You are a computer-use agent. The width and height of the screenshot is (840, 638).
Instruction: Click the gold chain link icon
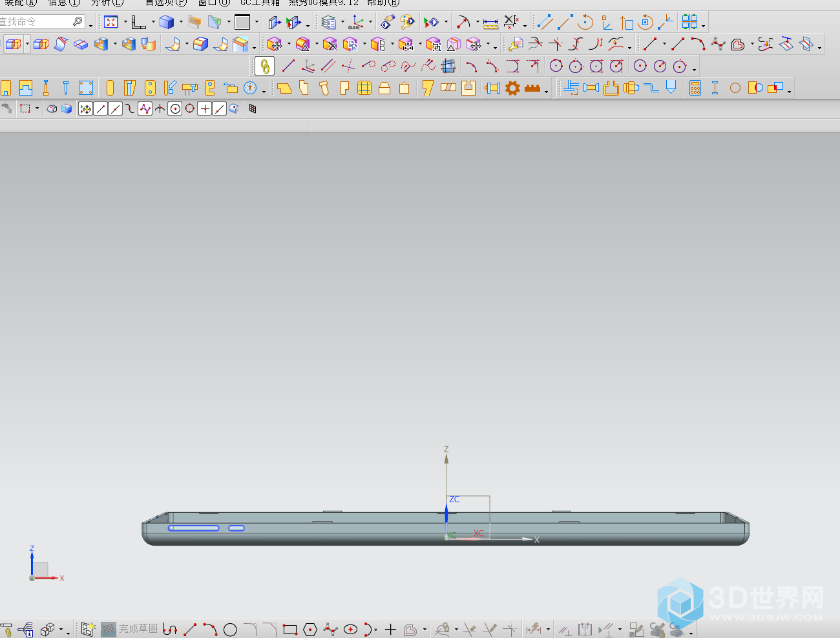(x=264, y=66)
